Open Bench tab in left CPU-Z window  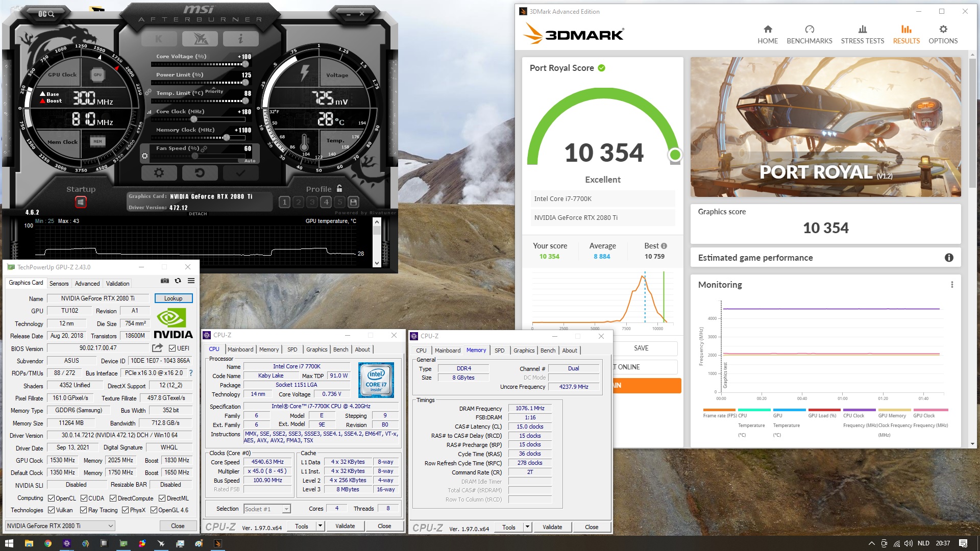click(340, 349)
